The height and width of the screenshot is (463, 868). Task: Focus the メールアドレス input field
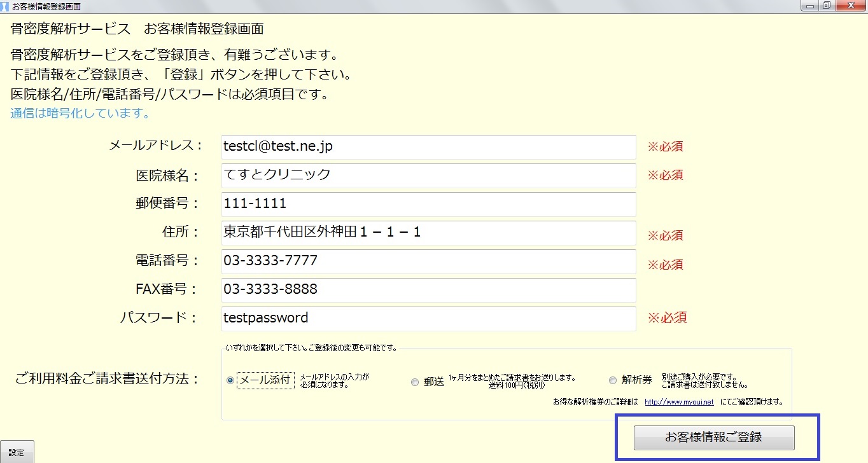(428, 147)
